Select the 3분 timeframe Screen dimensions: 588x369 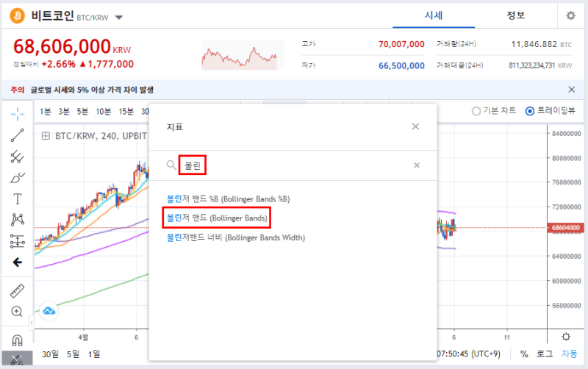[x=64, y=112]
